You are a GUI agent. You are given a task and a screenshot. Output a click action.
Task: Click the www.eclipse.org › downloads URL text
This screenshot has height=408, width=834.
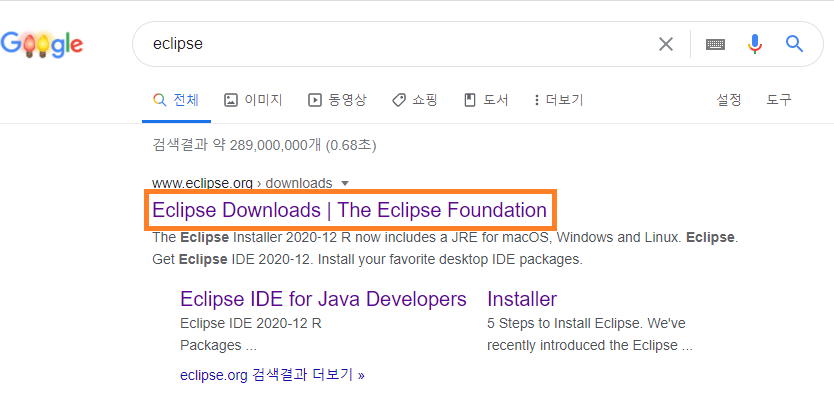(242, 183)
